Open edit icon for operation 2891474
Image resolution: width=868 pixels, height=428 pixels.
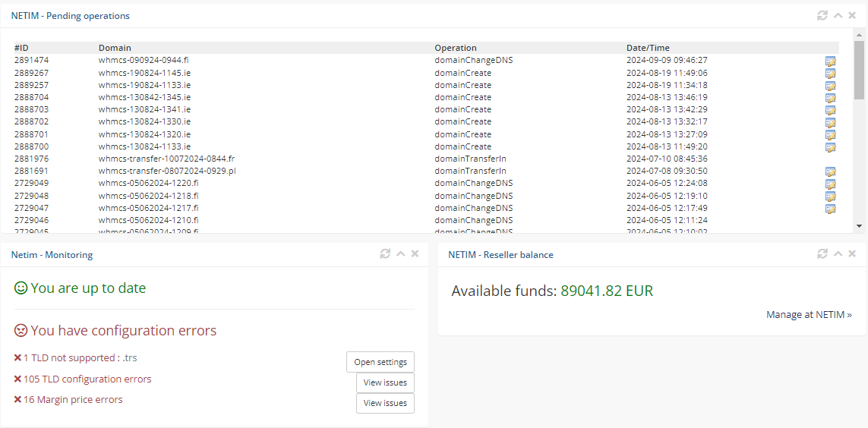coord(830,61)
